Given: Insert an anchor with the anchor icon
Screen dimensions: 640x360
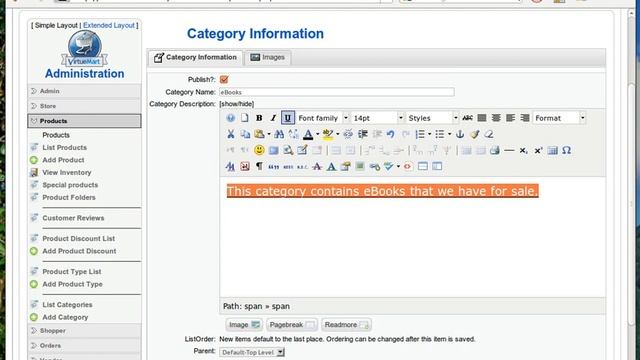Looking at the screenshot, I should pyautogui.click(x=460, y=134).
